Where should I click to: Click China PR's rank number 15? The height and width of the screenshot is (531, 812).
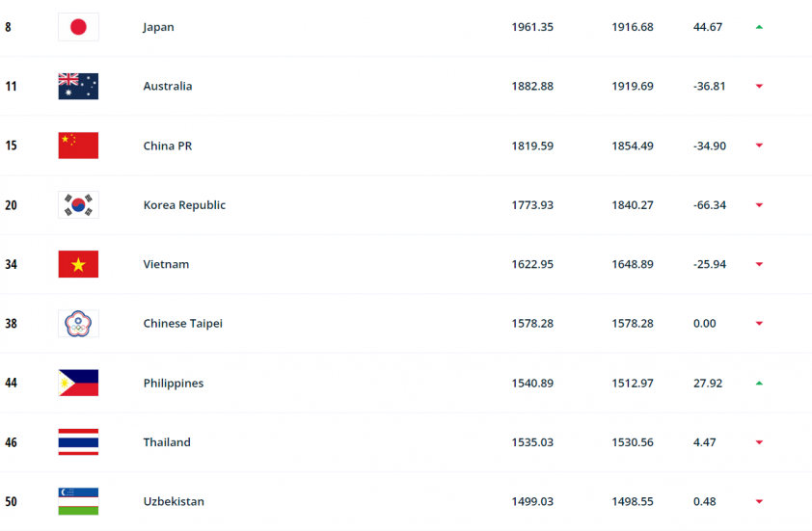tap(11, 146)
